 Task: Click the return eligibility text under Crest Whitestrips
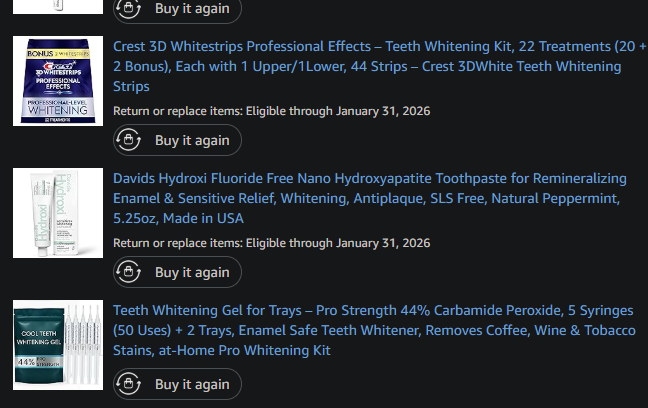(x=271, y=111)
